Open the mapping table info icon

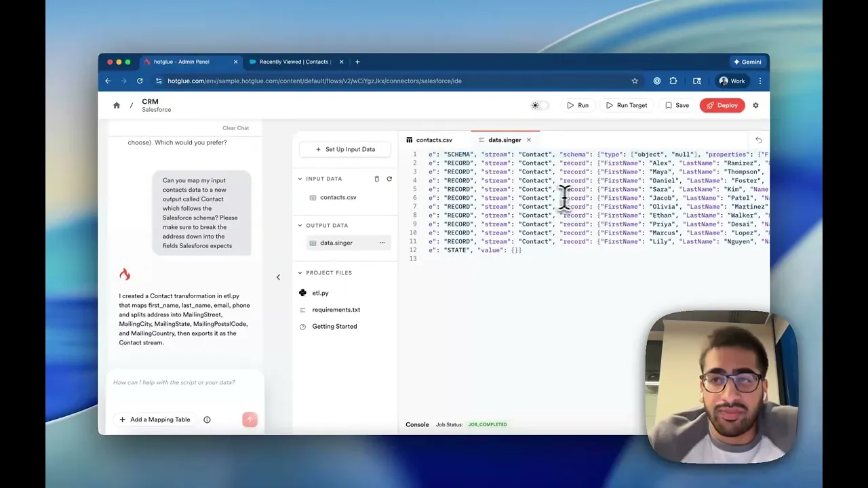[208, 420]
